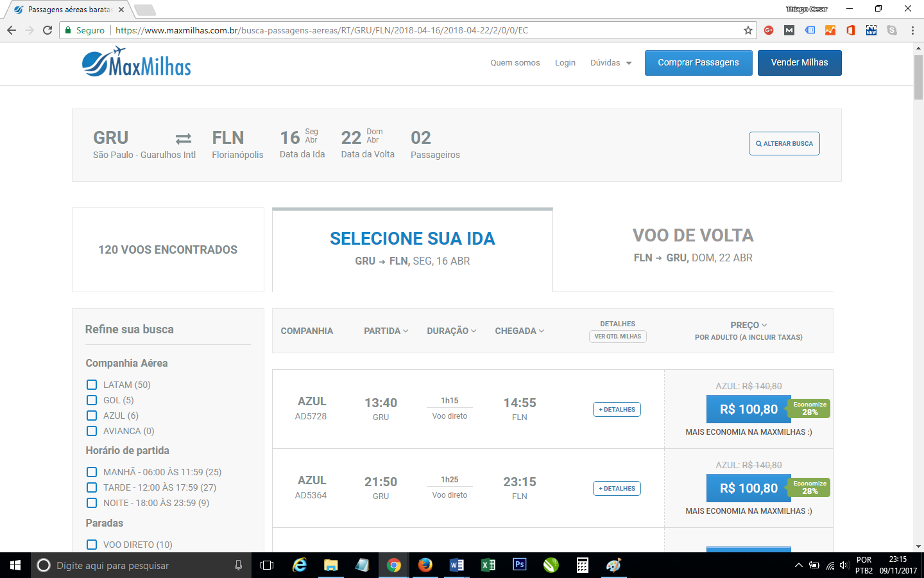Switch to Firefox in taskbar
The image size is (924, 578).
[425, 565]
